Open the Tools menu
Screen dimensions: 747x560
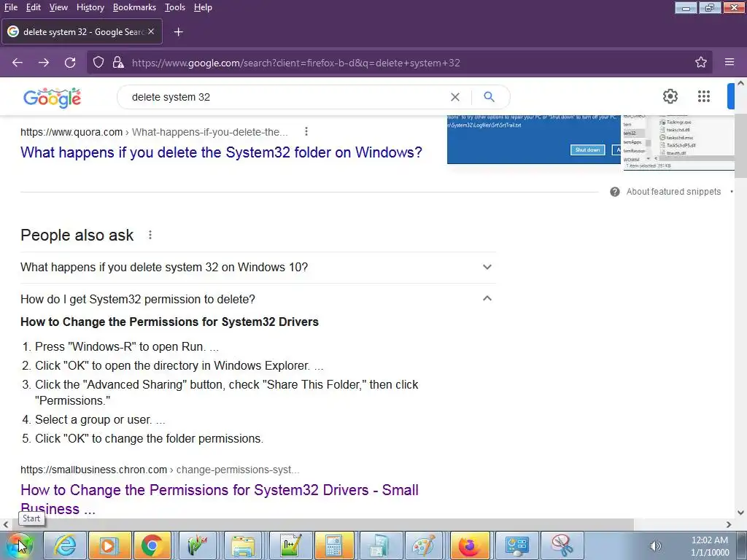175,7
